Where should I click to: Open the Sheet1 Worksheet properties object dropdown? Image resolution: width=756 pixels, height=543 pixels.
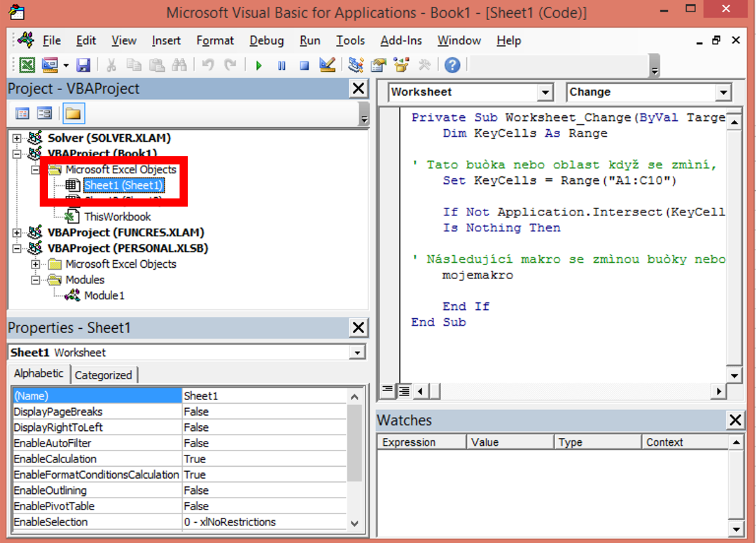[358, 353]
